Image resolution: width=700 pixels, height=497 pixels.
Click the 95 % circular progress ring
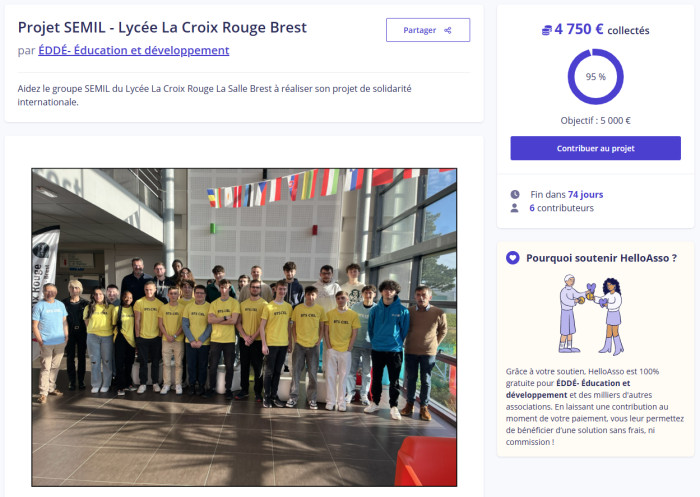point(596,77)
